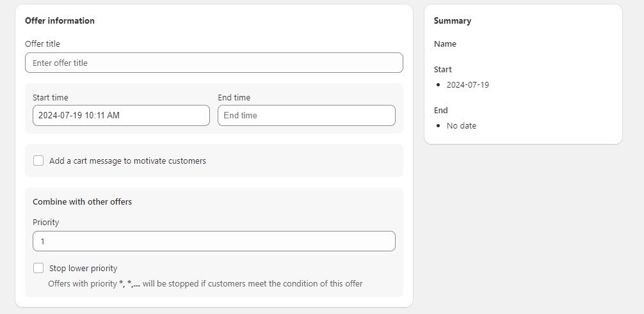
Task: Click the Start label in the Summary card
Action: click(x=442, y=69)
